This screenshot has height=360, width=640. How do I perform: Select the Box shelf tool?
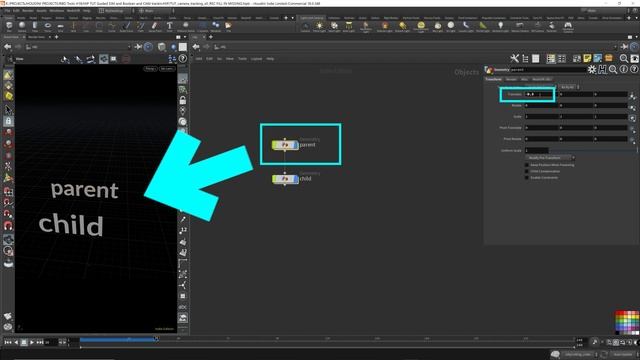9,26
